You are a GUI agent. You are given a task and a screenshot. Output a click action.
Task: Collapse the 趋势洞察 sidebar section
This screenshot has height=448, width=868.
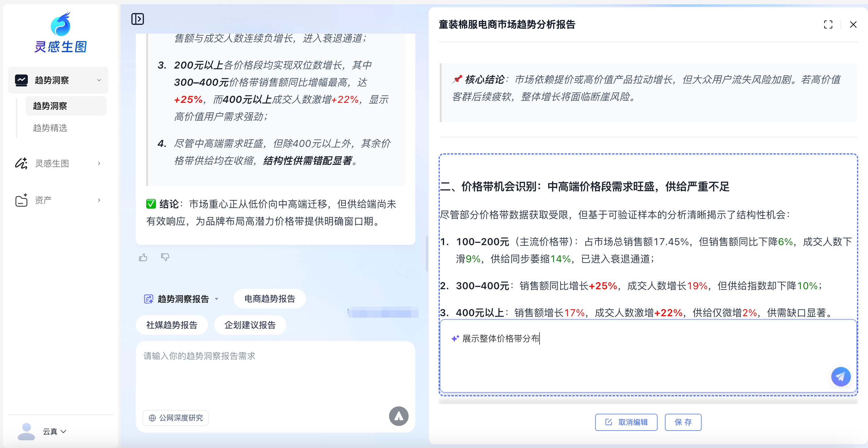[x=99, y=80]
